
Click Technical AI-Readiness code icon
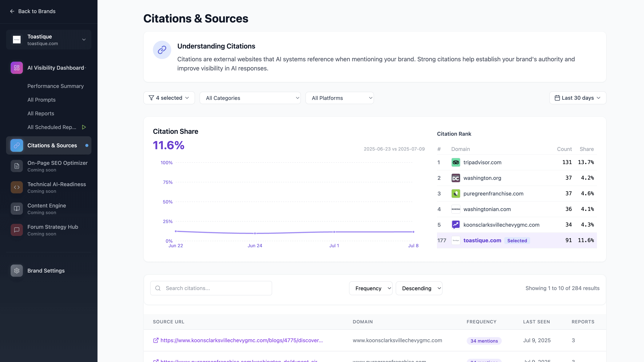coord(17,187)
